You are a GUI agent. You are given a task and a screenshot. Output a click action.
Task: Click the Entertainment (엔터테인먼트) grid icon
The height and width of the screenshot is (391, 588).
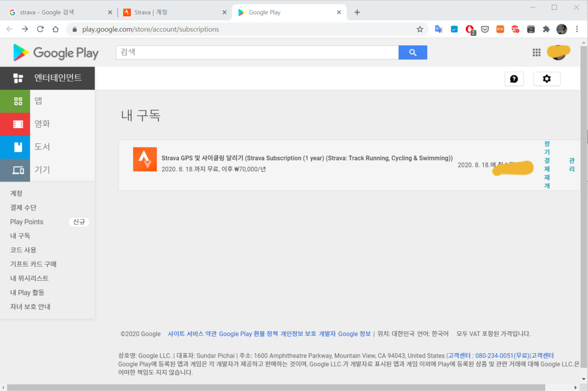pos(18,78)
